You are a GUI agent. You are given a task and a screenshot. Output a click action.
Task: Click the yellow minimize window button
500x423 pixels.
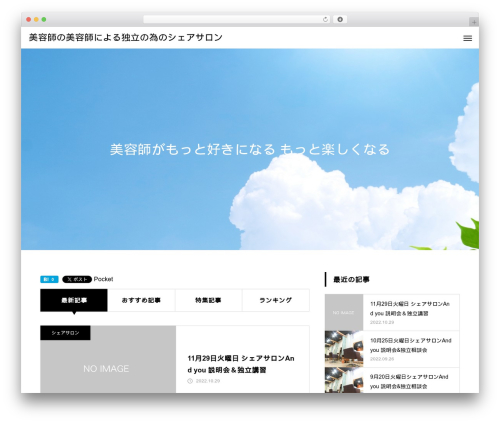coord(36,19)
